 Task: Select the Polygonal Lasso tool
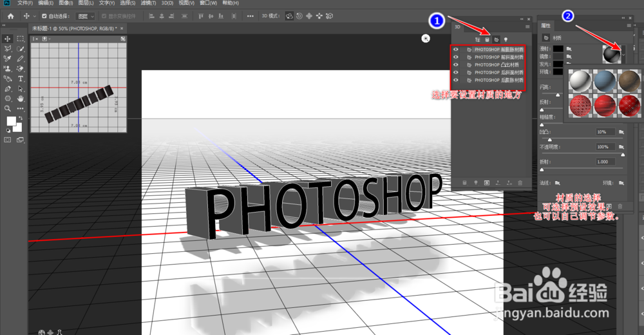tap(7, 48)
